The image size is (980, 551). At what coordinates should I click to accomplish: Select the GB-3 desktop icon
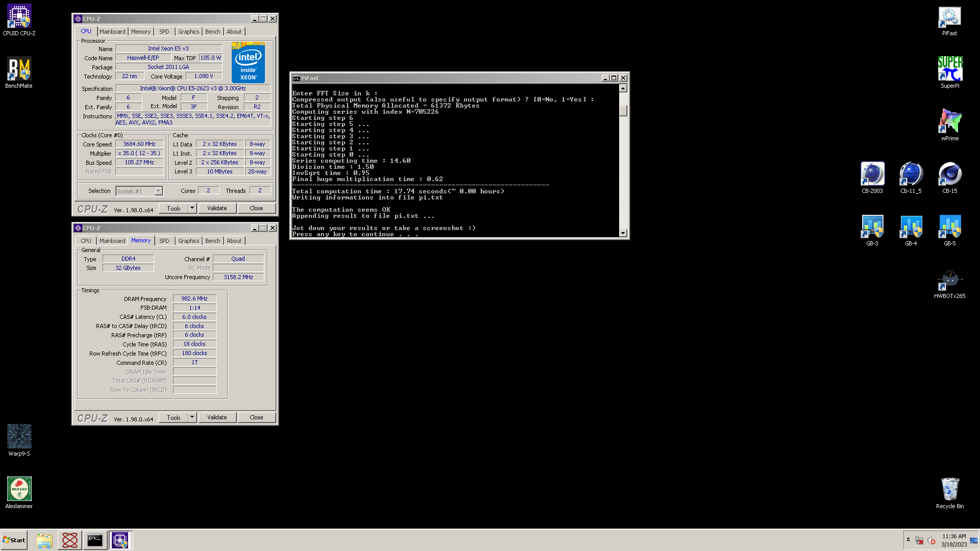coord(872,230)
